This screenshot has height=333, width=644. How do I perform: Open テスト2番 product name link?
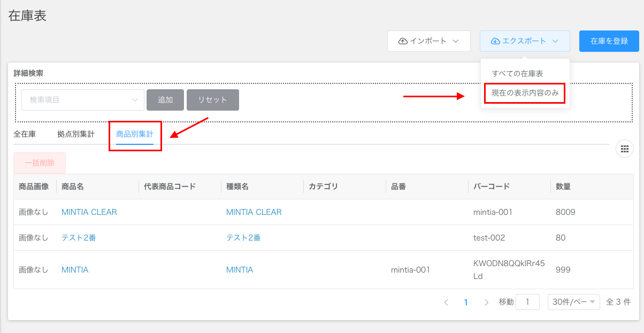click(x=79, y=238)
